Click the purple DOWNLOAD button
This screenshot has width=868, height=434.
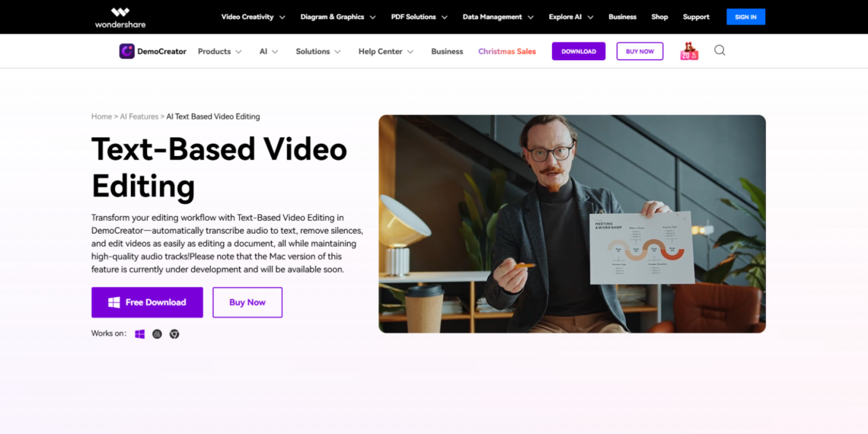coord(579,52)
